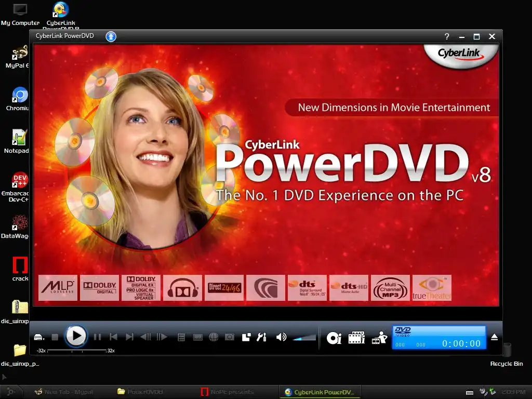Click the blue DVD Video time display panel

(439, 337)
